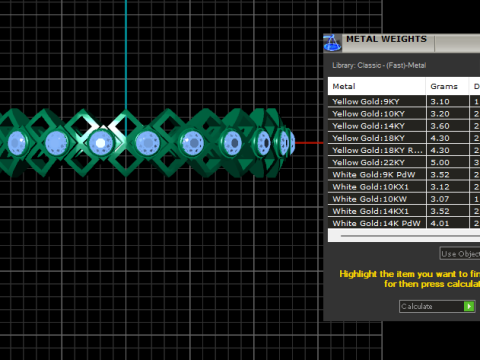Click the horizontal scrollbar under the metal table

pyautogui.click(x=404, y=235)
